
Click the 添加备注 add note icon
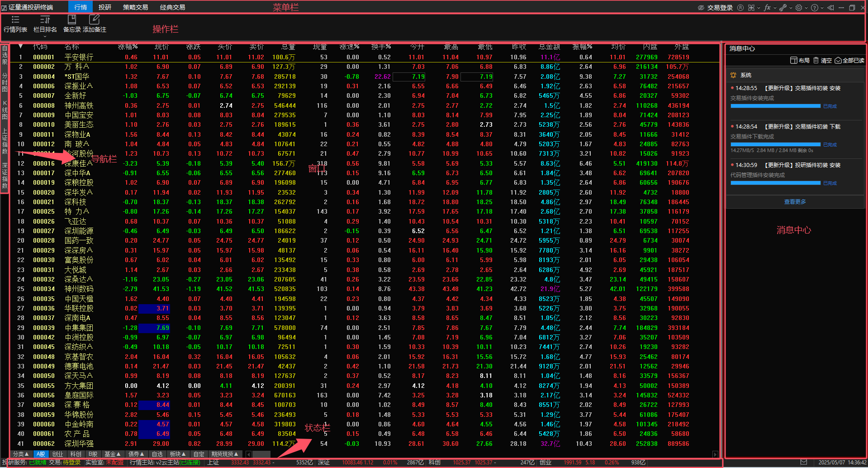tap(94, 19)
